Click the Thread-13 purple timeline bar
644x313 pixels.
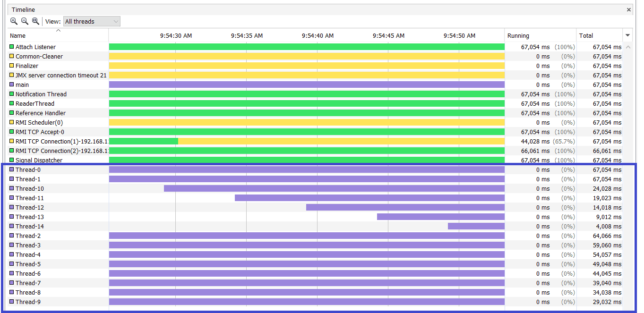click(x=441, y=217)
